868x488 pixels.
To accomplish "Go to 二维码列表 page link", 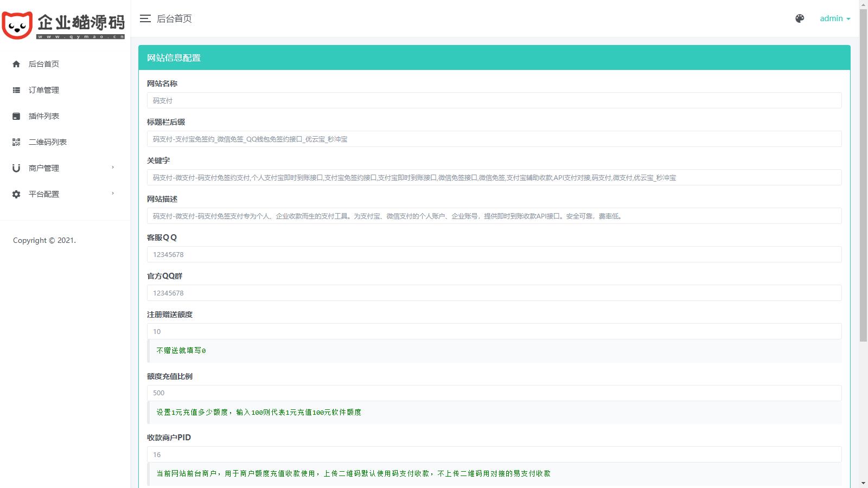I will 48,142.
